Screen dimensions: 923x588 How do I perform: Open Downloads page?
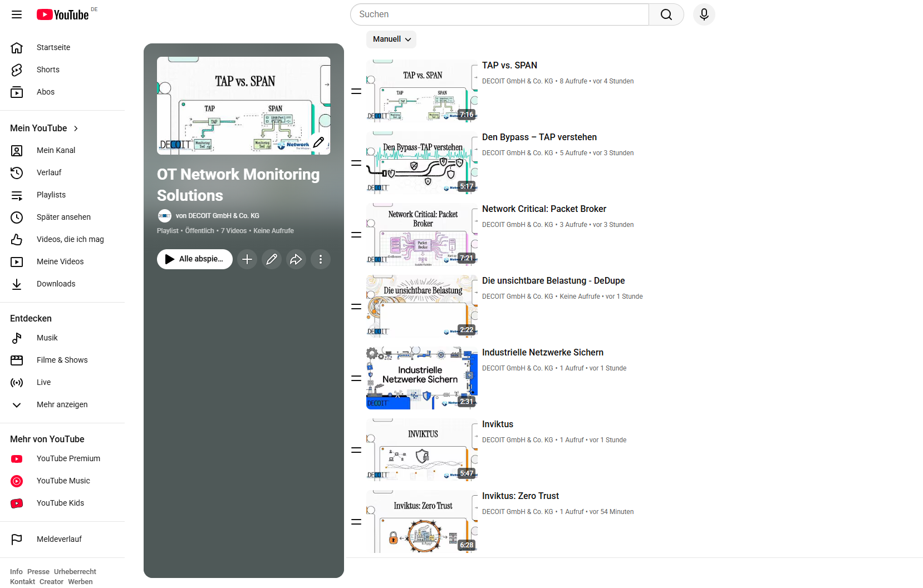pyautogui.click(x=62, y=284)
